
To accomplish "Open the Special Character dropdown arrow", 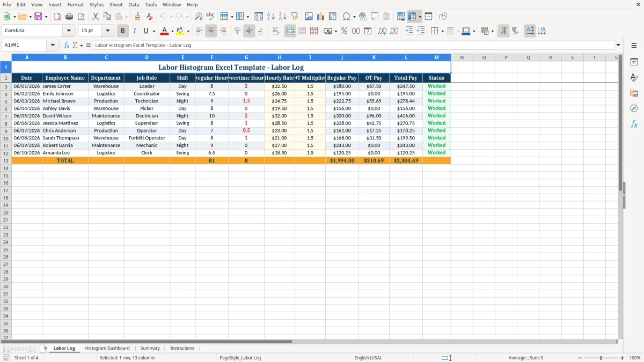I will click(x=354, y=17).
